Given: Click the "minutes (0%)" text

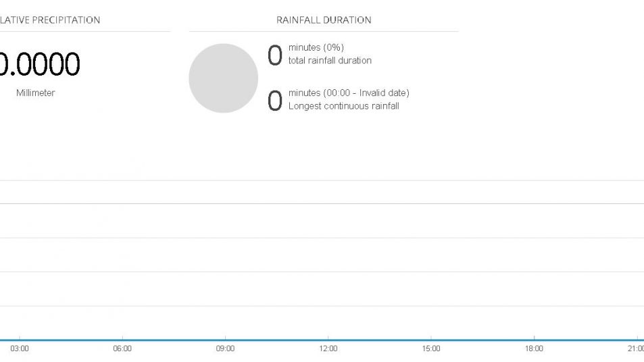Looking at the screenshot, I should click(x=316, y=47).
